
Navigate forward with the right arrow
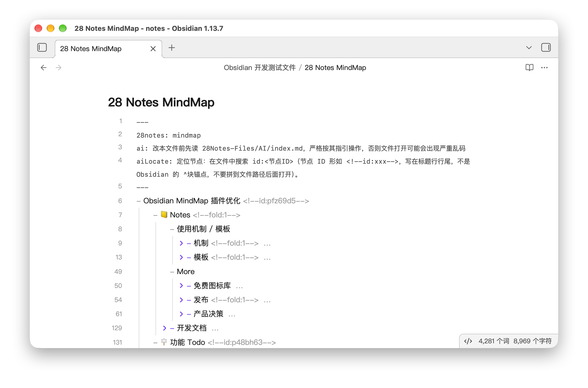[58, 68]
